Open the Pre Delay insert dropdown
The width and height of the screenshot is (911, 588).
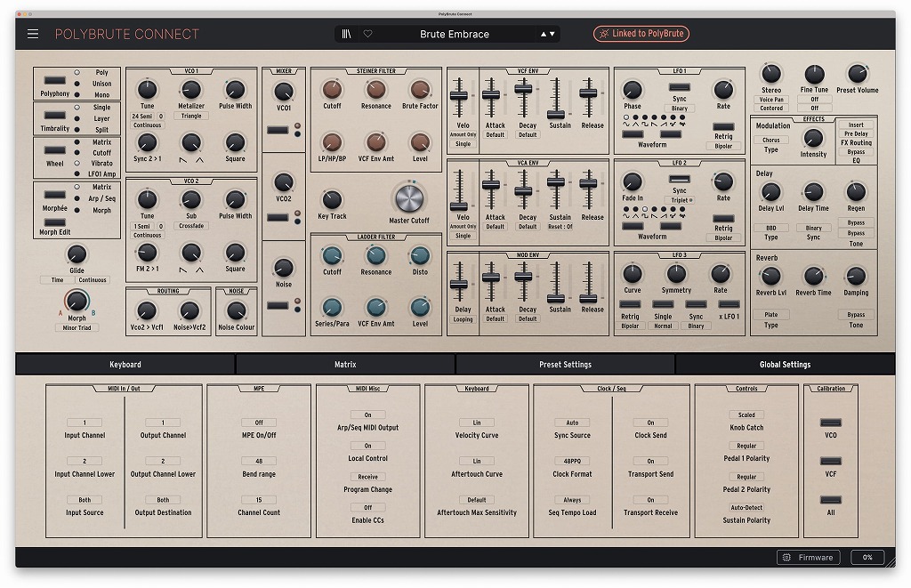tap(857, 133)
